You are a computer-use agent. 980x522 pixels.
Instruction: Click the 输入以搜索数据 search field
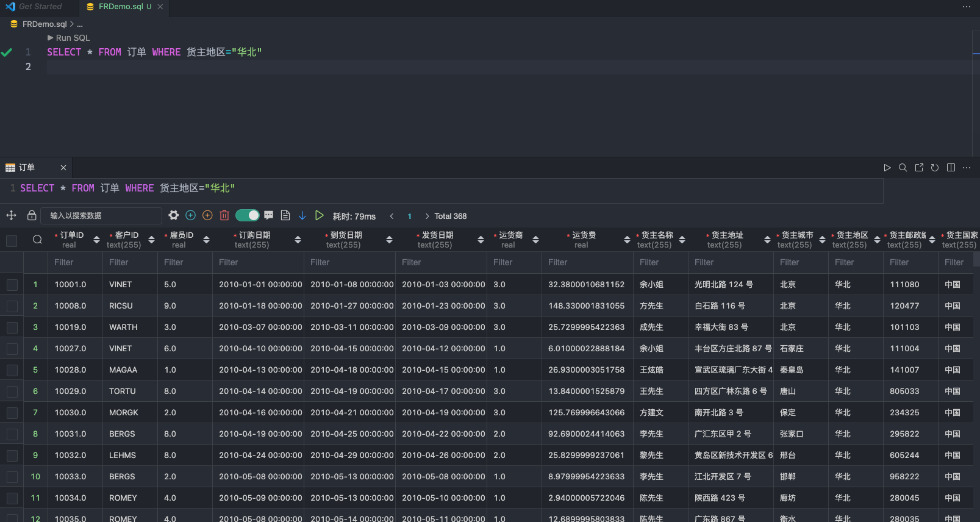click(x=102, y=215)
